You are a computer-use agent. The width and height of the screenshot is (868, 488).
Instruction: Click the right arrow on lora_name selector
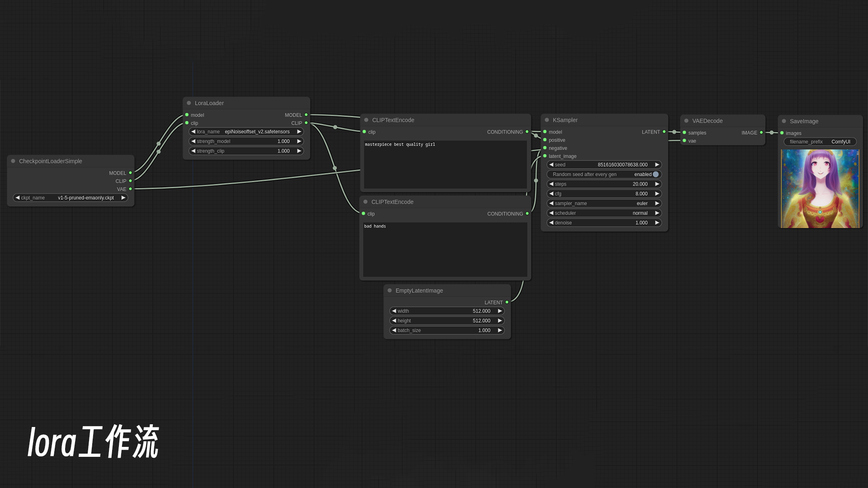point(299,131)
